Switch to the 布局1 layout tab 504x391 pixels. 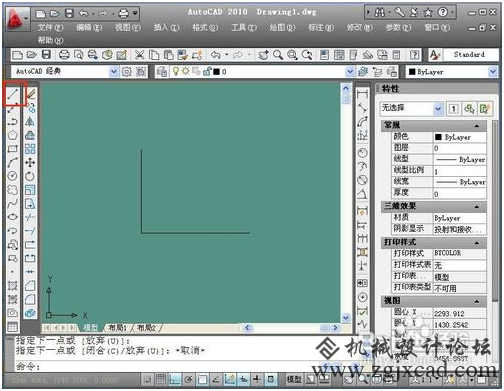pos(117,328)
